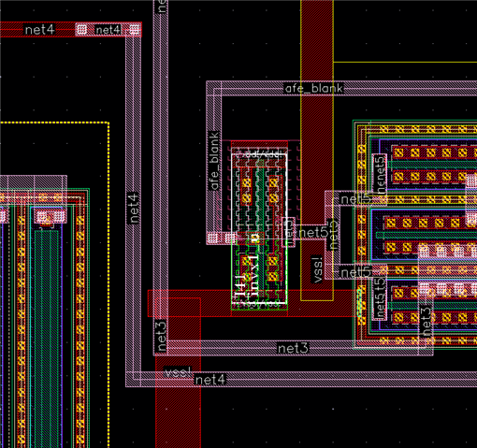
Task: Select the vertical net5 wire label
Action: (x=333, y=235)
